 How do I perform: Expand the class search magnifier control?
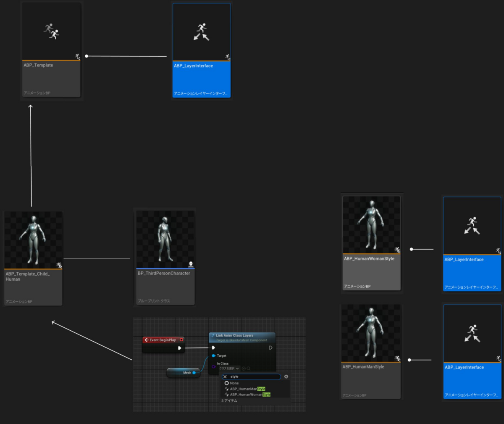point(248,369)
